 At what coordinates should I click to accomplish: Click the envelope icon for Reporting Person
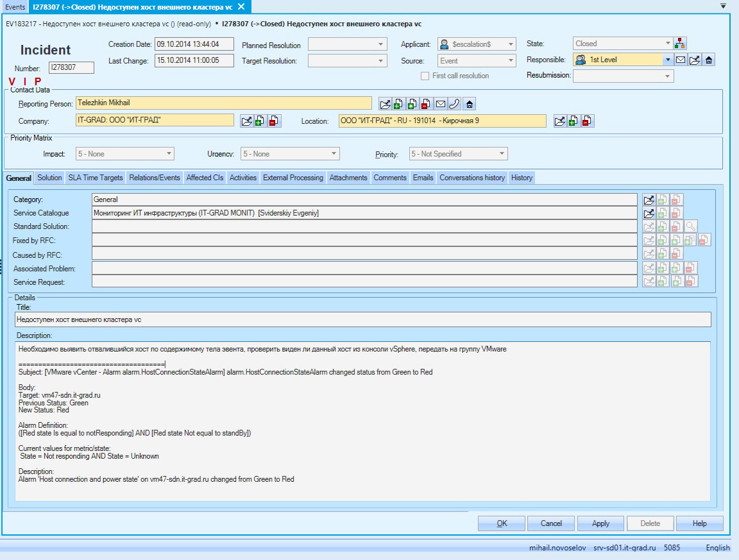[x=441, y=104]
